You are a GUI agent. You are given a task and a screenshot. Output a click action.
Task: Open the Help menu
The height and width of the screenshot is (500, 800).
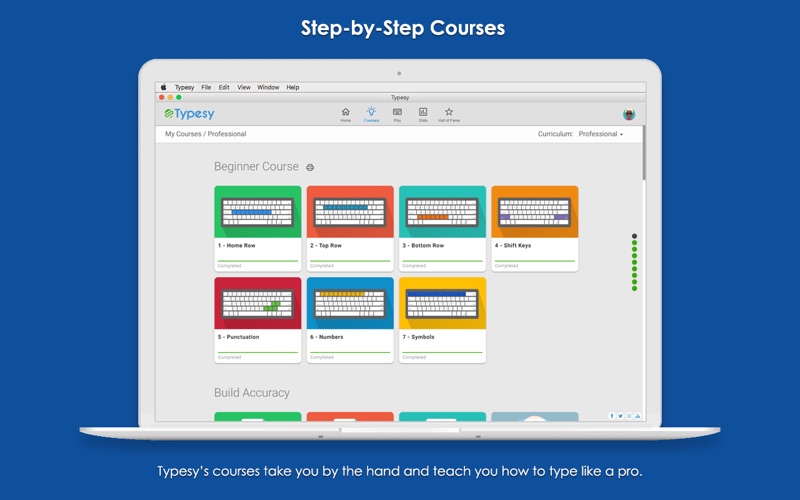(x=293, y=87)
